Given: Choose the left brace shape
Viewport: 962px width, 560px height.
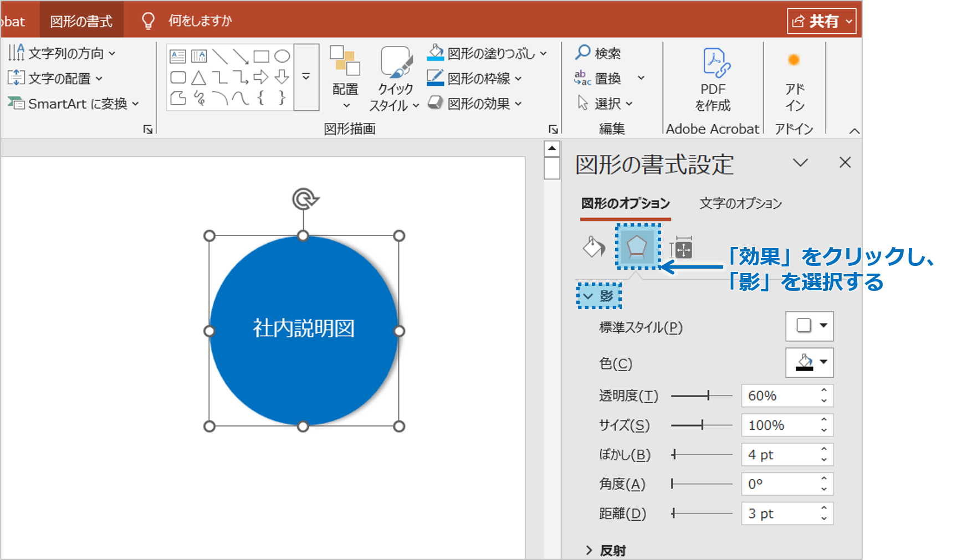Looking at the screenshot, I should (x=261, y=98).
